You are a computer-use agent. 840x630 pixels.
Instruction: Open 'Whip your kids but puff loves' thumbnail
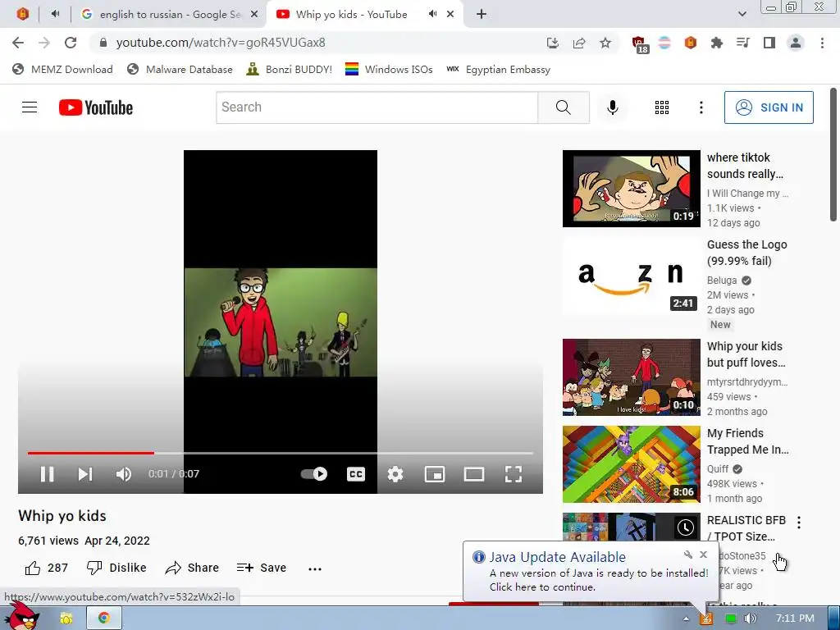[x=631, y=377]
